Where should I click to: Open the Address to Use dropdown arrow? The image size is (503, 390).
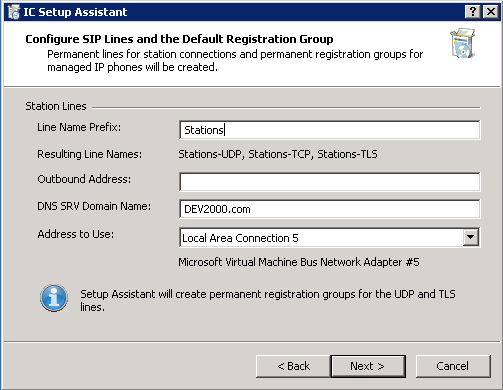tap(471, 237)
